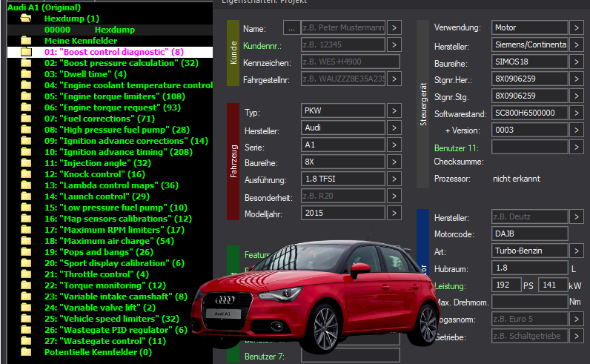Click the Kundennr. label link
The width and height of the screenshot is (590, 364).
(x=262, y=46)
